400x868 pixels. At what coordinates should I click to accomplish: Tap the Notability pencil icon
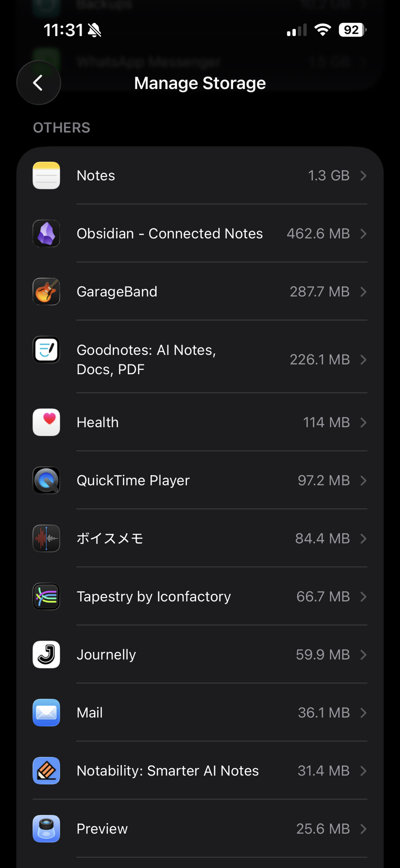coord(46,771)
